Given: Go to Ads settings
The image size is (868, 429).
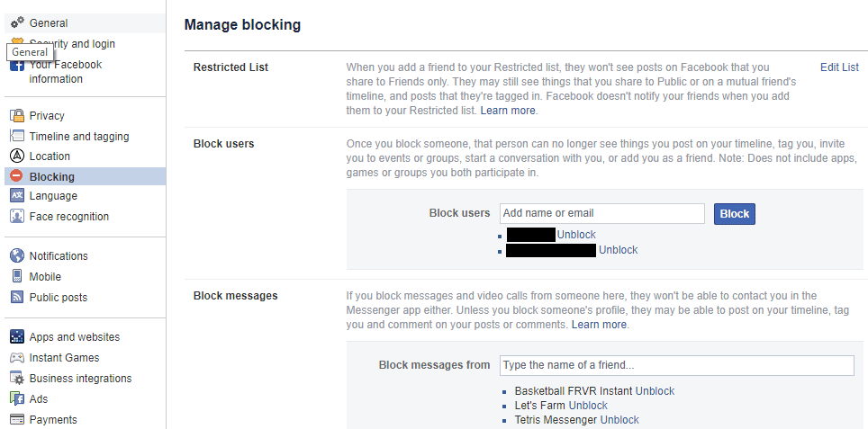Looking at the screenshot, I should click(x=39, y=399).
